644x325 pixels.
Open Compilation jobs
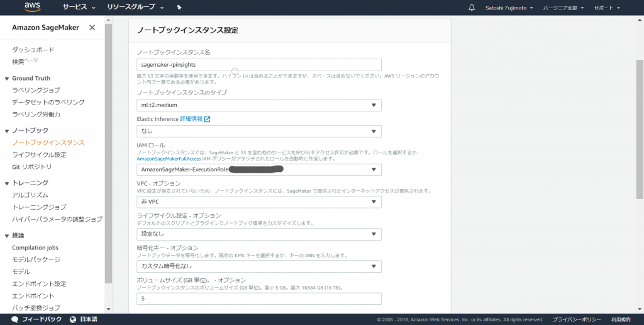tap(35, 248)
